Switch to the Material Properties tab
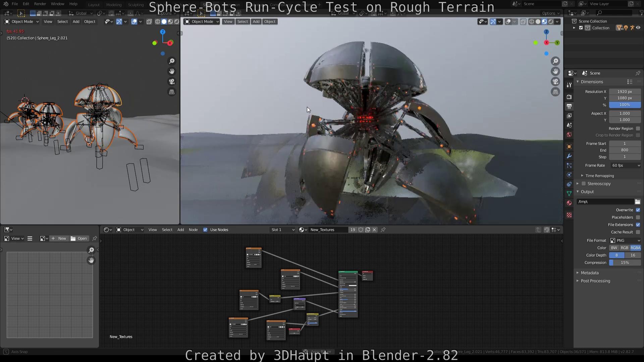 pos(569,203)
